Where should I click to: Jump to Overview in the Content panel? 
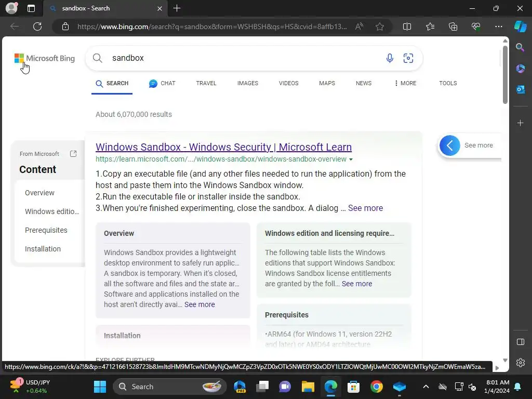point(39,193)
